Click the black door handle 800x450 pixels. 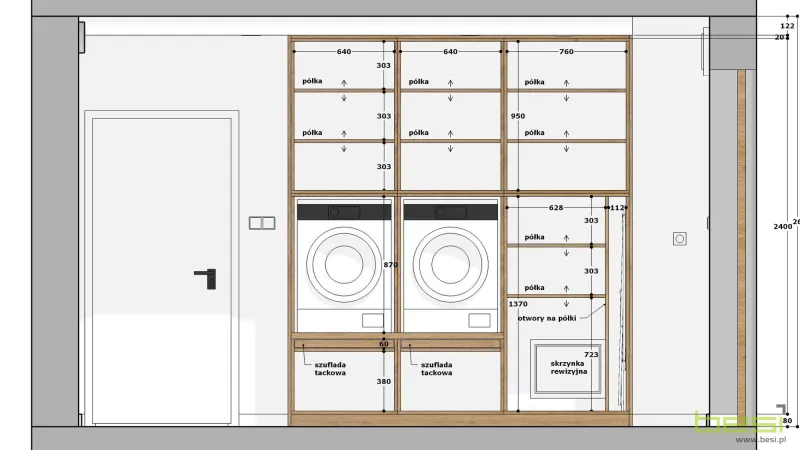tap(207, 278)
